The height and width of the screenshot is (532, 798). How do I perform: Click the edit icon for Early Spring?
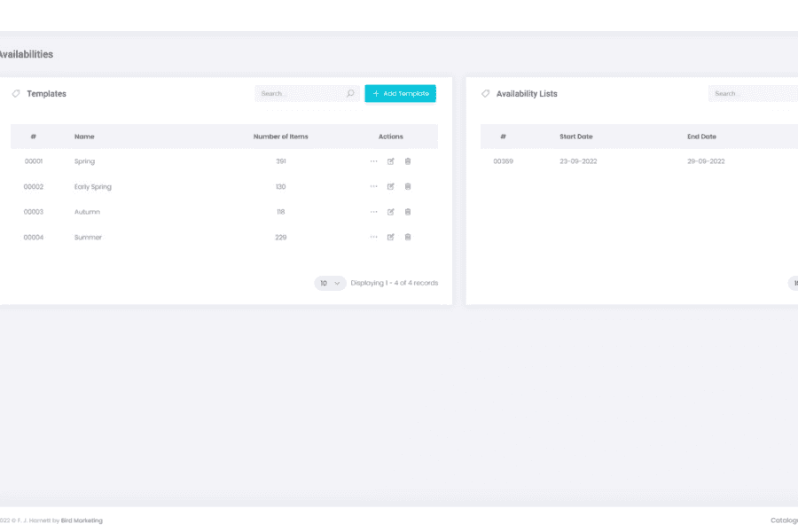pos(390,186)
